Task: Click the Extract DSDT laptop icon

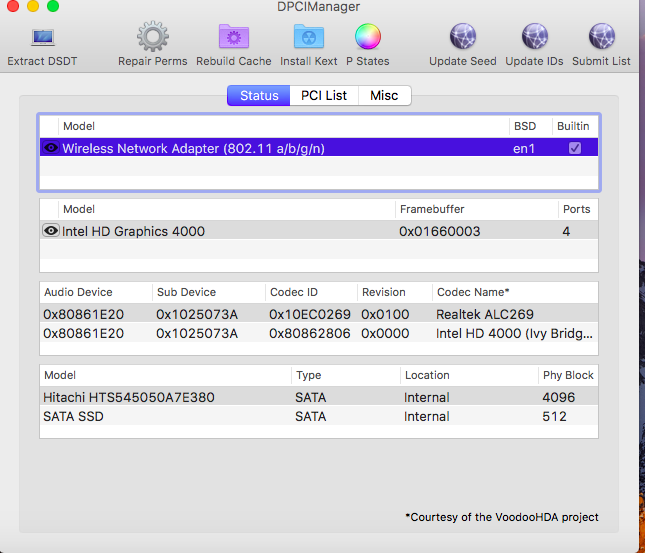Action: [42, 38]
